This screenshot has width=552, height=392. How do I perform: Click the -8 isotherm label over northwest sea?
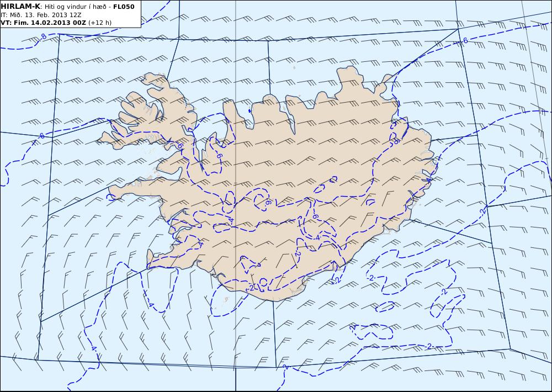pos(43,36)
